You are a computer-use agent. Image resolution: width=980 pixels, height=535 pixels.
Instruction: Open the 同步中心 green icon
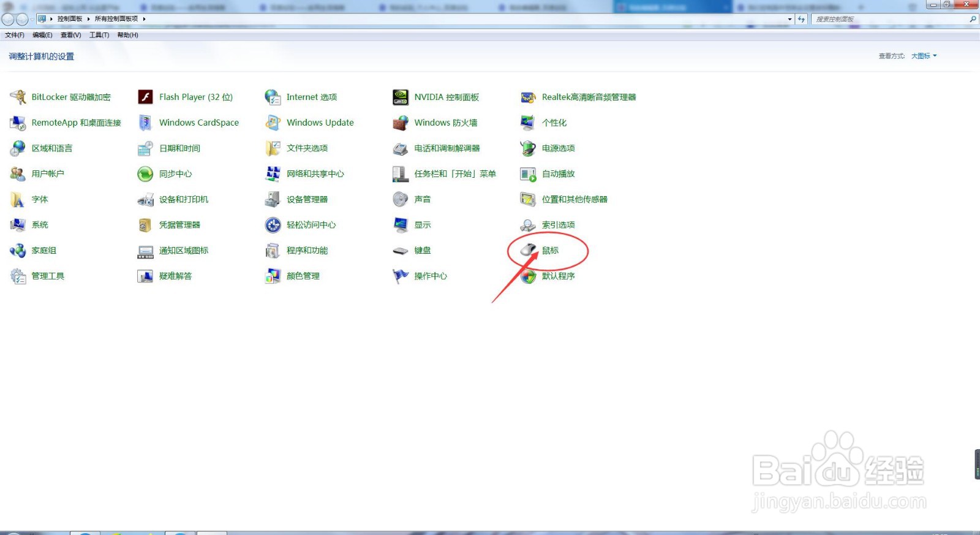(x=145, y=174)
